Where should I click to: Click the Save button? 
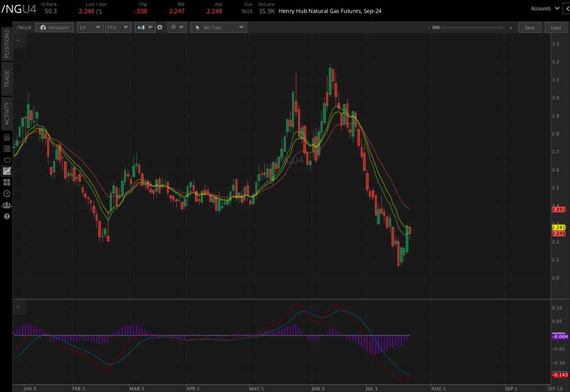coord(530,27)
